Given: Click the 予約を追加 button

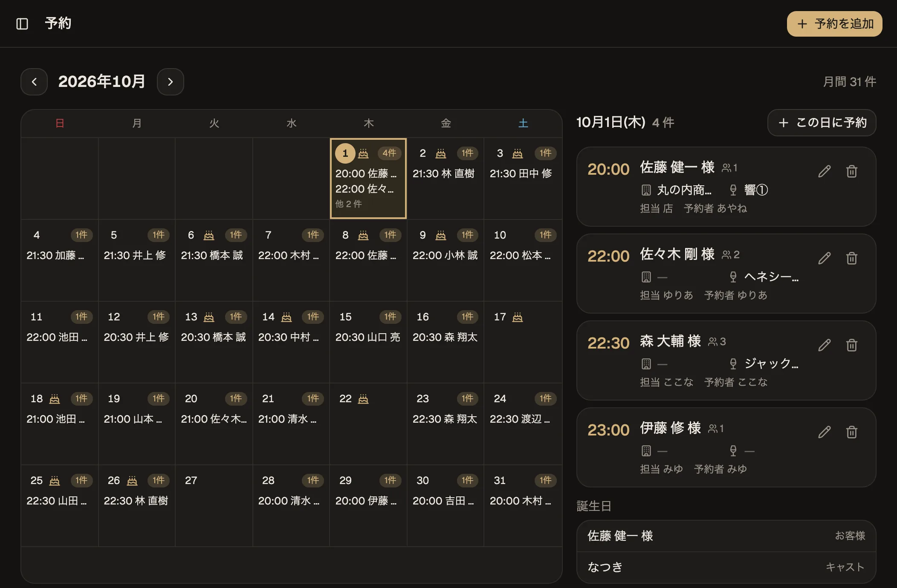Looking at the screenshot, I should tap(835, 24).
